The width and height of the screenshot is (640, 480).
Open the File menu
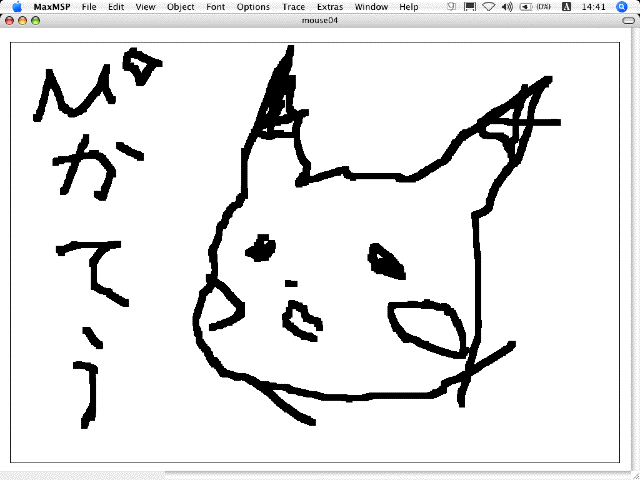click(89, 7)
